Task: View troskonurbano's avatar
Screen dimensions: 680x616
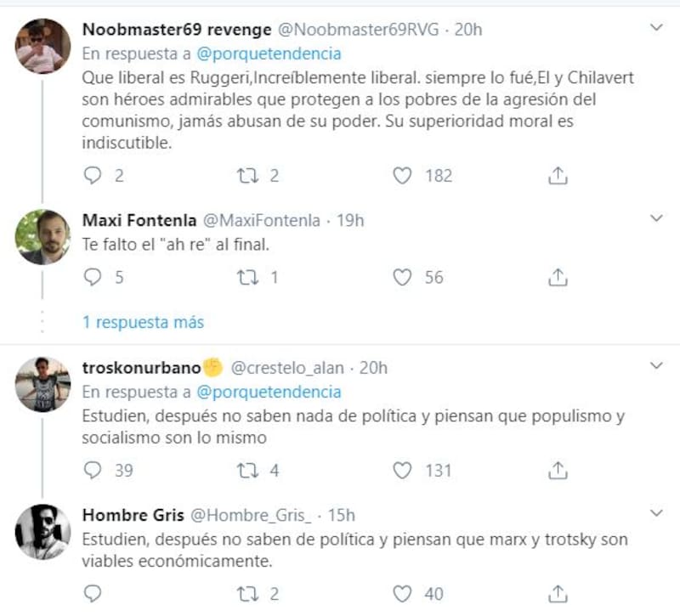Action: [43, 384]
